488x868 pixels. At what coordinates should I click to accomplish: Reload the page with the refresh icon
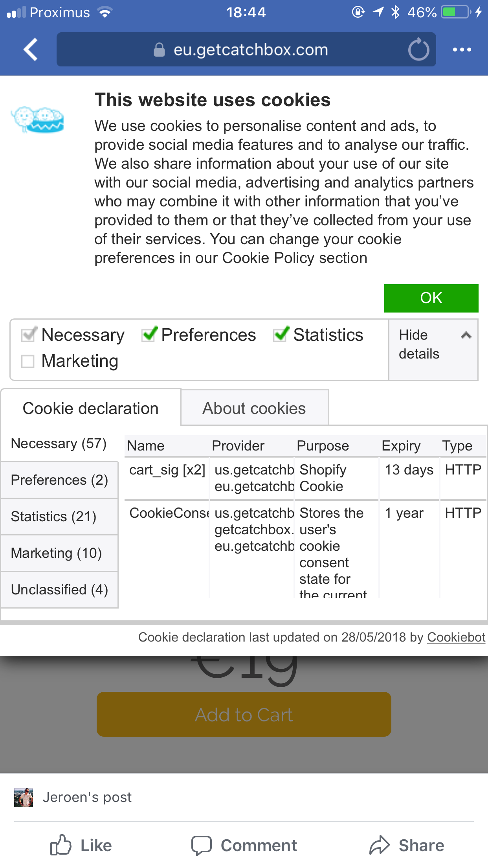(418, 50)
